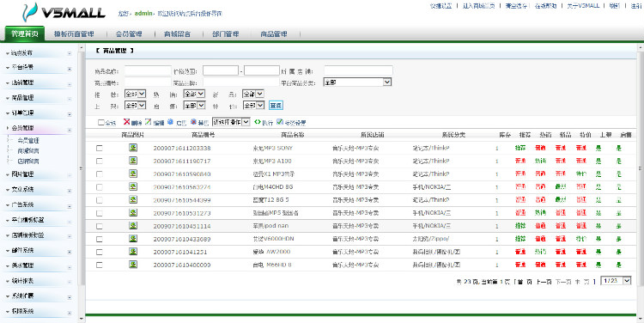This screenshot has height=323, width=644.
Task: Check the row for product 2009071610544399
Action: 100,200
